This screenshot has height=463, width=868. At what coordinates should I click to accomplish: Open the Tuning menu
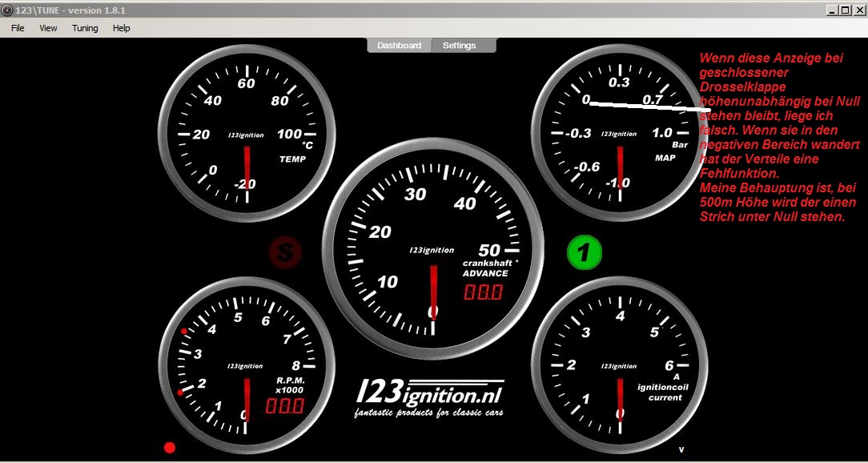(x=85, y=28)
